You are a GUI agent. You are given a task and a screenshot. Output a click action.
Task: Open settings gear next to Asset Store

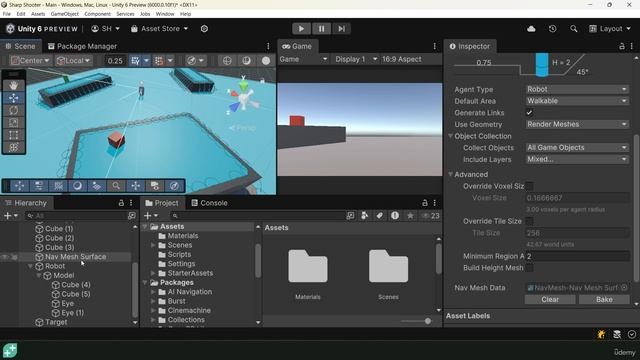(204, 29)
